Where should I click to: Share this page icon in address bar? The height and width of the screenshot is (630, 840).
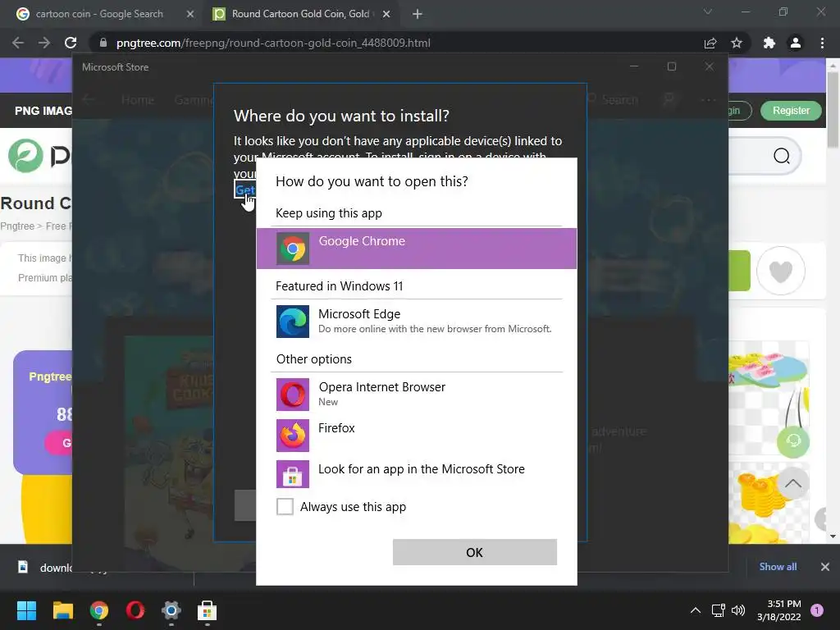[x=710, y=43]
